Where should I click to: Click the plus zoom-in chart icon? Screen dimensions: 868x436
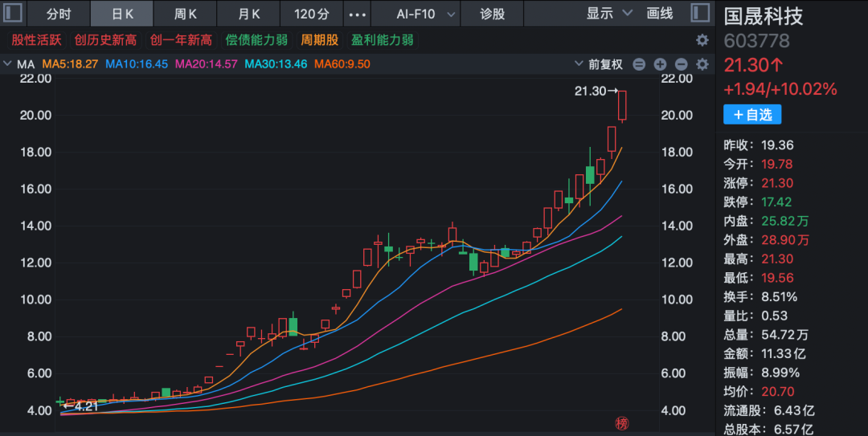click(x=661, y=64)
